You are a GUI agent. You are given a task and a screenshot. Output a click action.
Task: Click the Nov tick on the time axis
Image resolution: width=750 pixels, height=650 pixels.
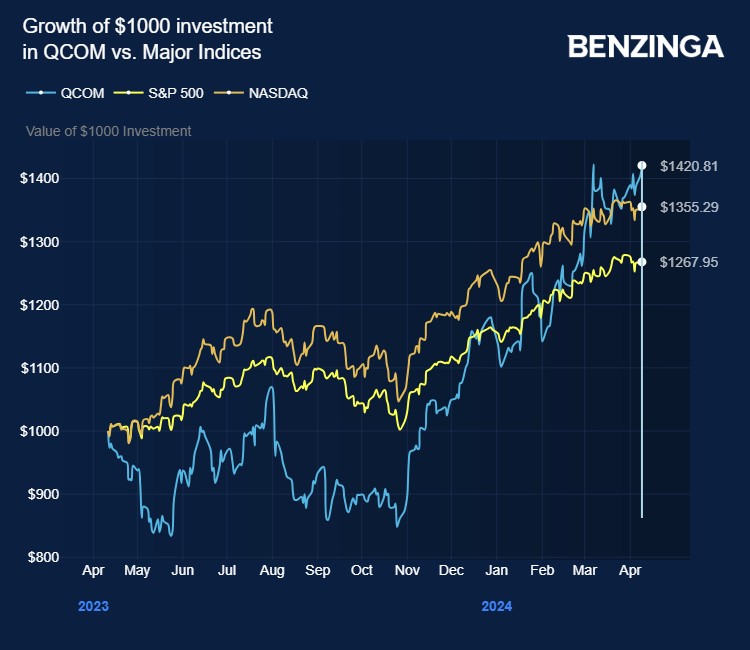[x=407, y=570]
